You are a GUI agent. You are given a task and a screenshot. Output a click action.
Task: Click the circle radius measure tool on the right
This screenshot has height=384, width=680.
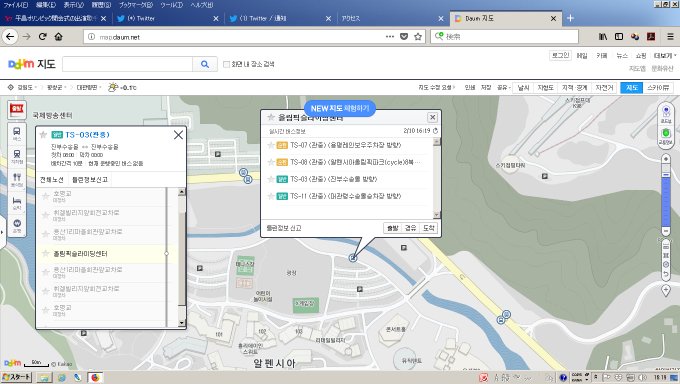[666, 265]
